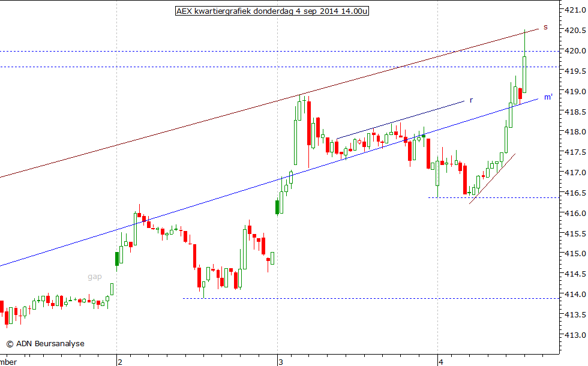This screenshot has height=366, width=588.
Task: Click the 418.5 price axis label
Action: point(575,112)
